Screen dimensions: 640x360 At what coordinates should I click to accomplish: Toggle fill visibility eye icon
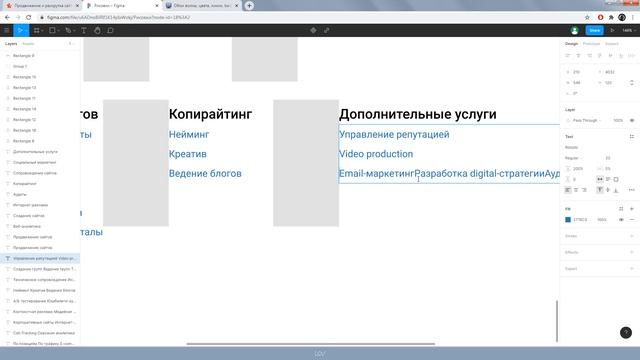point(621,220)
